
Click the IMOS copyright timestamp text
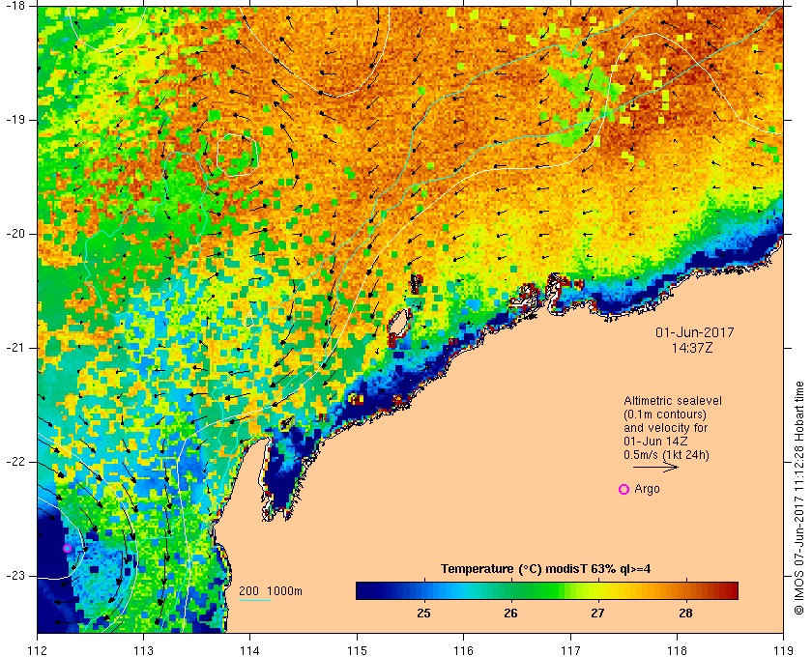[798, 498]
